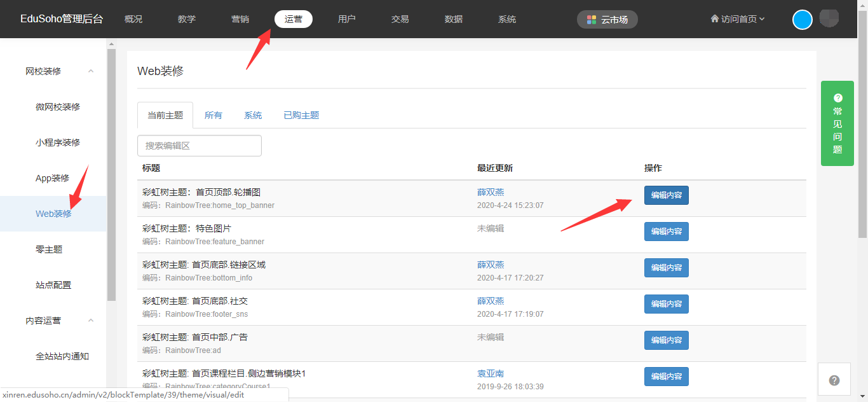The height and width of the screenshot is (402, 868).
Task: Open the 数据 top menu
Action: point(454,19)
